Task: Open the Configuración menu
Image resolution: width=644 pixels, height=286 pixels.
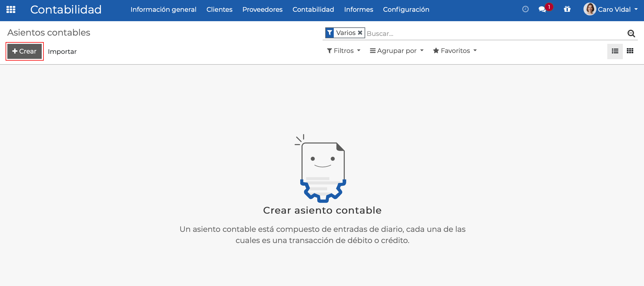Action: [406, 9]
